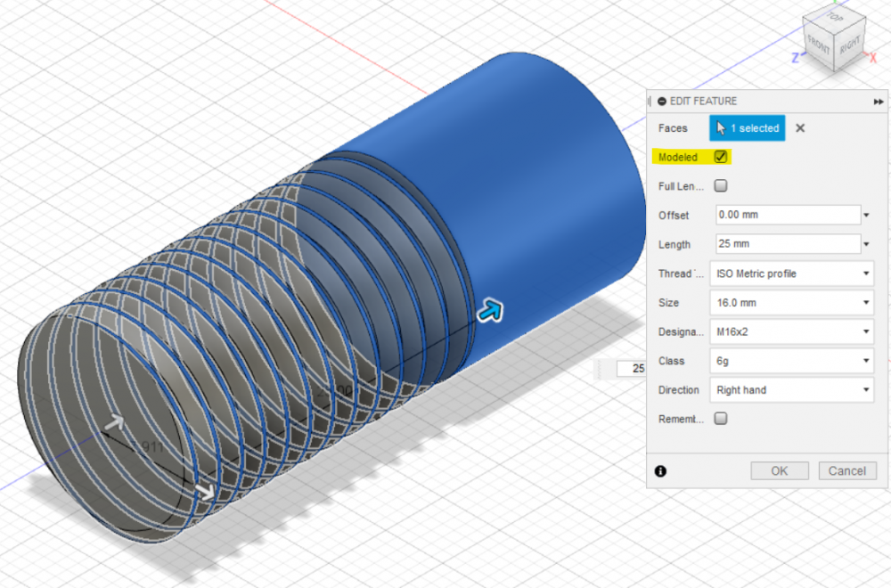Collapse the Edit Feature panel with minus icon

point(662,102)
